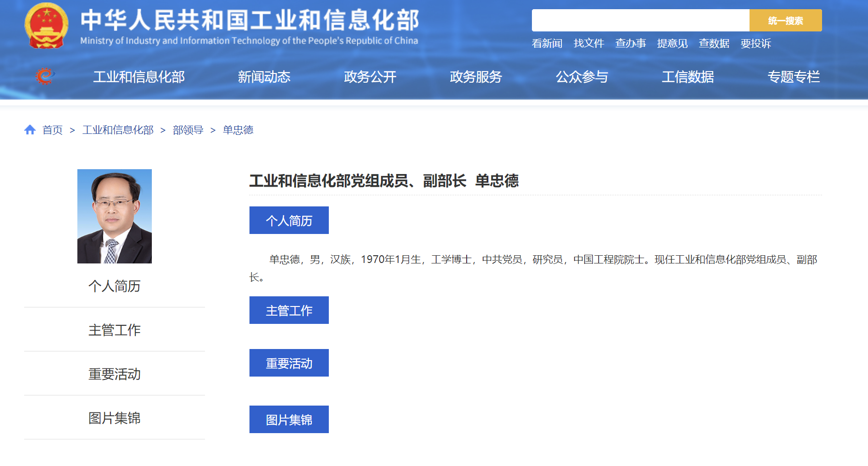Viewport: 868px width, 466px height.
Task: Click the biography paragraph starting 单忠德，男，汉族
Action: click(533, 268)
